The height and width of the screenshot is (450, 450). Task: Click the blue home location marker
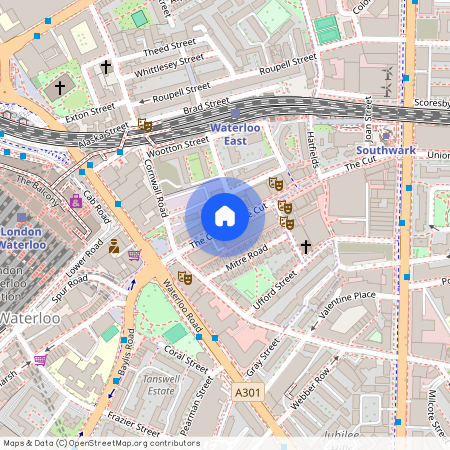(x=225, y=217)
